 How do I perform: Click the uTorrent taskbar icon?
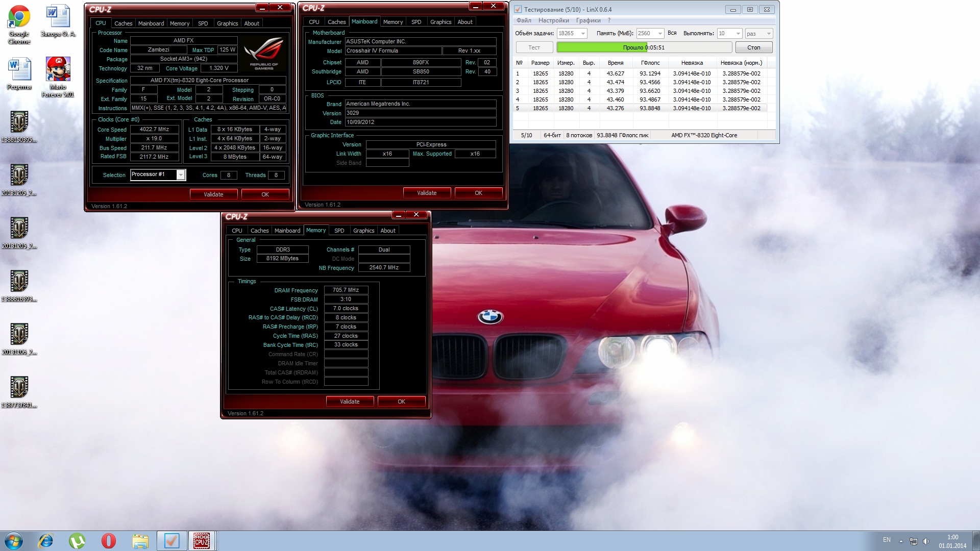point(77,541)
